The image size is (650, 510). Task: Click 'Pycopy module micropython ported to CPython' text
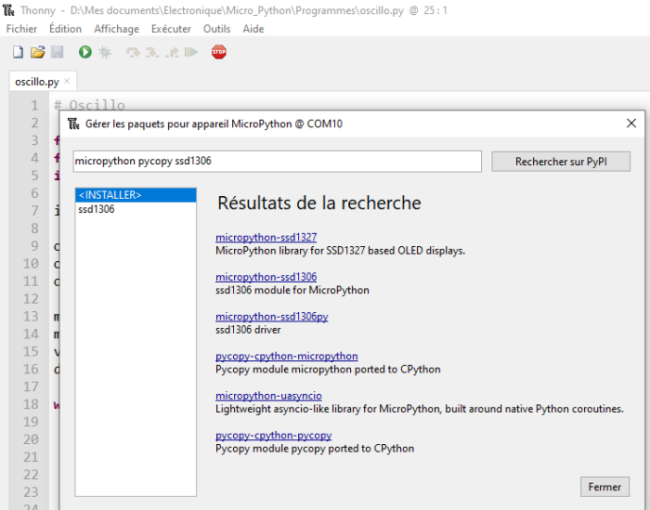328,369
